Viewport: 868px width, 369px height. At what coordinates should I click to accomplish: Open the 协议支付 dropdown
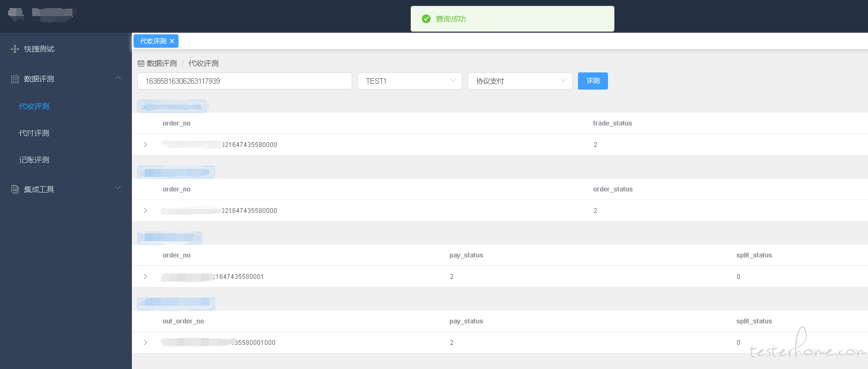(520, 81)
